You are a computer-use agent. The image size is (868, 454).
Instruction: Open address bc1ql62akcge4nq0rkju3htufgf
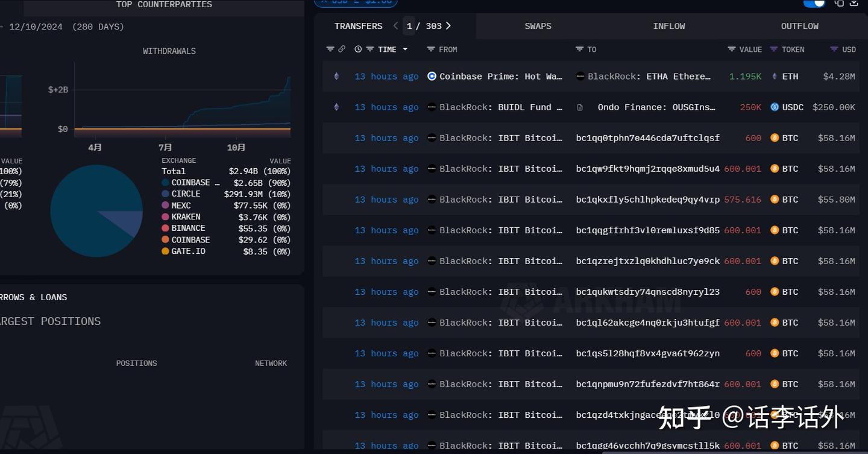click(x=648, y=323)
